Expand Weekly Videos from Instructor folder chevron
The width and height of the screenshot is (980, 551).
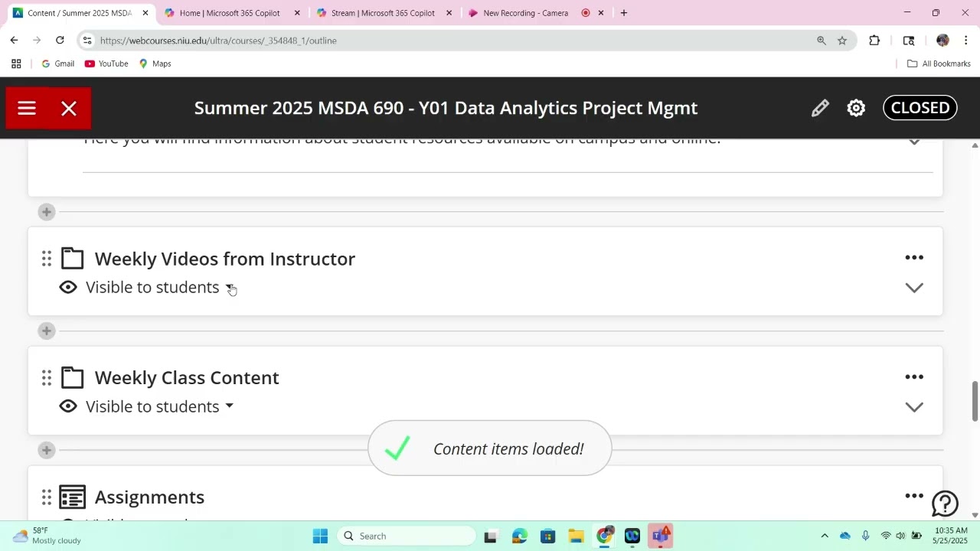tap(914, 288)
